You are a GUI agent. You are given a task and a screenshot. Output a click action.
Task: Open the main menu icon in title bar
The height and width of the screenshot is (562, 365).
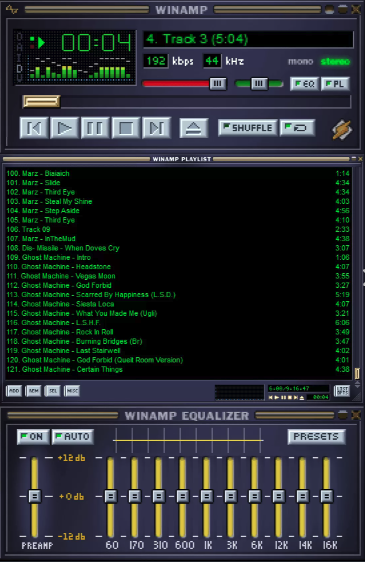point(12,10)
